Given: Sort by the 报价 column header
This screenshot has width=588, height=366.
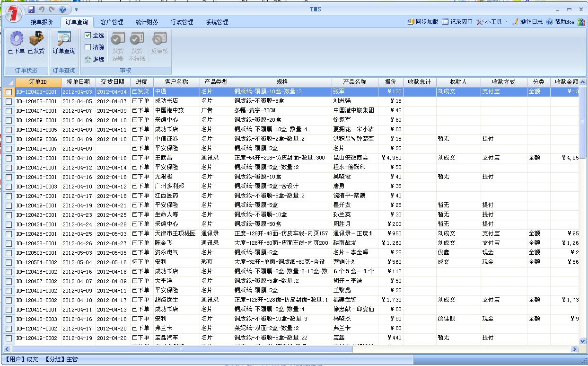Looking at the screenshot, I should point(391,82).
